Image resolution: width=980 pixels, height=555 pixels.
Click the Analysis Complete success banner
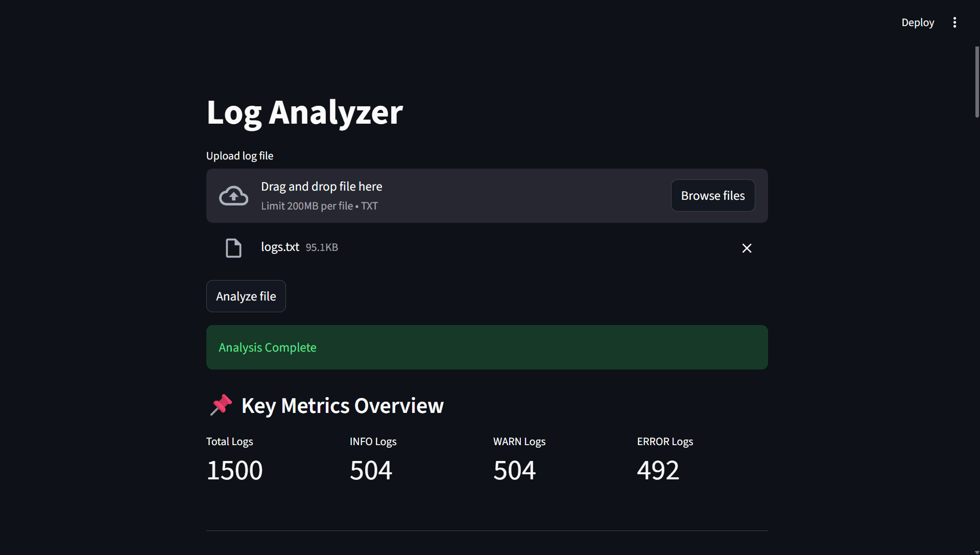point(486,347)
